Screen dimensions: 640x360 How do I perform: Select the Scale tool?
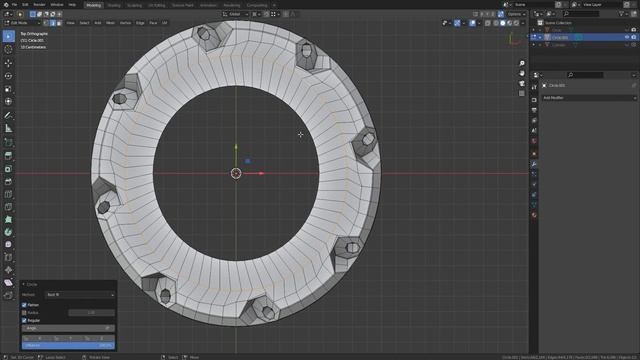(x=8, y=89)
